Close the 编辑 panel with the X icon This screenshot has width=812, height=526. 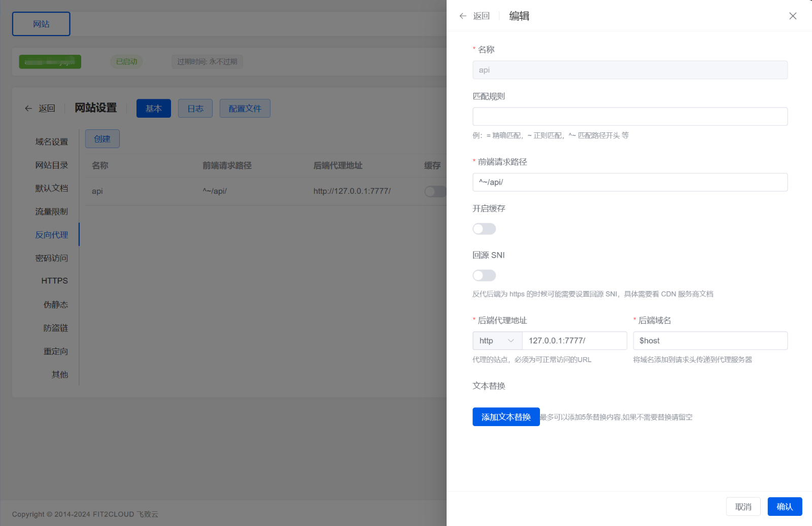(x=792, y=16)
